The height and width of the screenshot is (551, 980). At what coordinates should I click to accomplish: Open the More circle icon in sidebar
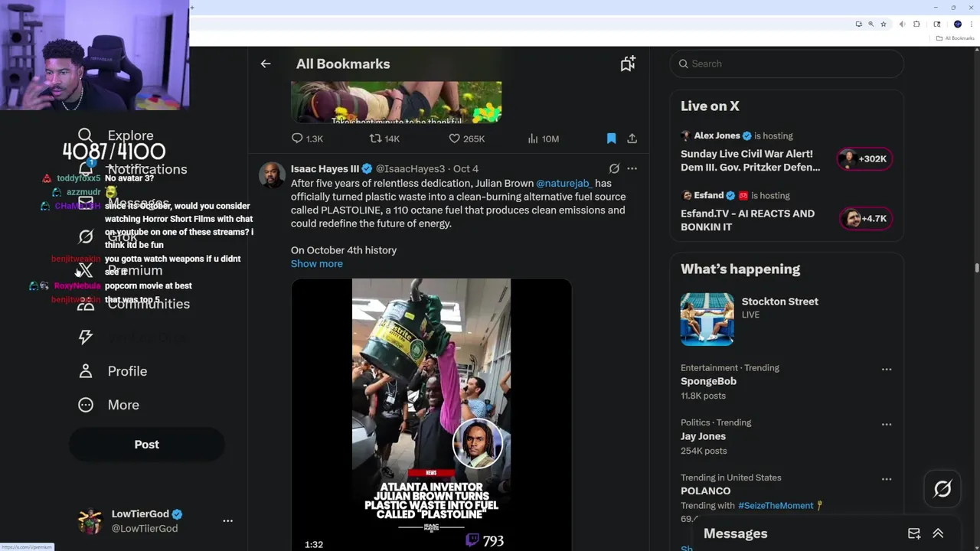(x=86, y=405)
